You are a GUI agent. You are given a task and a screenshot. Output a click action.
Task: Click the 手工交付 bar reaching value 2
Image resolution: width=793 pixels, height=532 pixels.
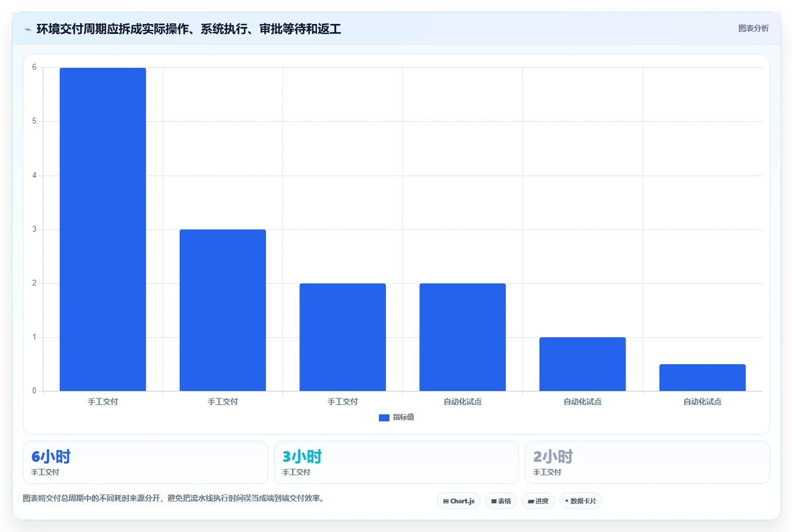(x=343, y=337)
